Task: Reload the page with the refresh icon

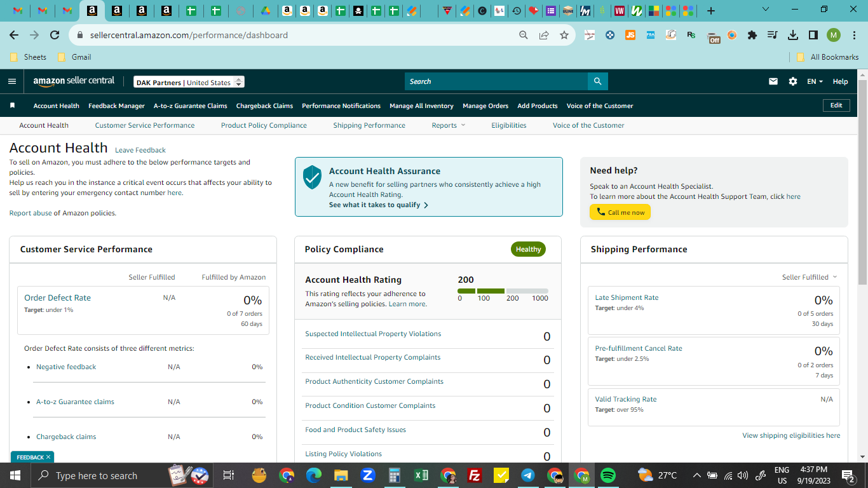Action: pos(55,35)
